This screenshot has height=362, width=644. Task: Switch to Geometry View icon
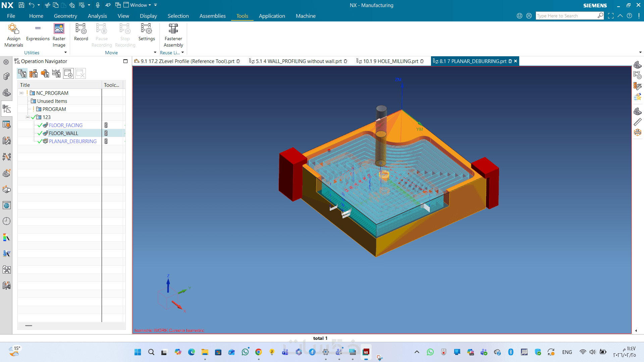[x=45, y=73]
